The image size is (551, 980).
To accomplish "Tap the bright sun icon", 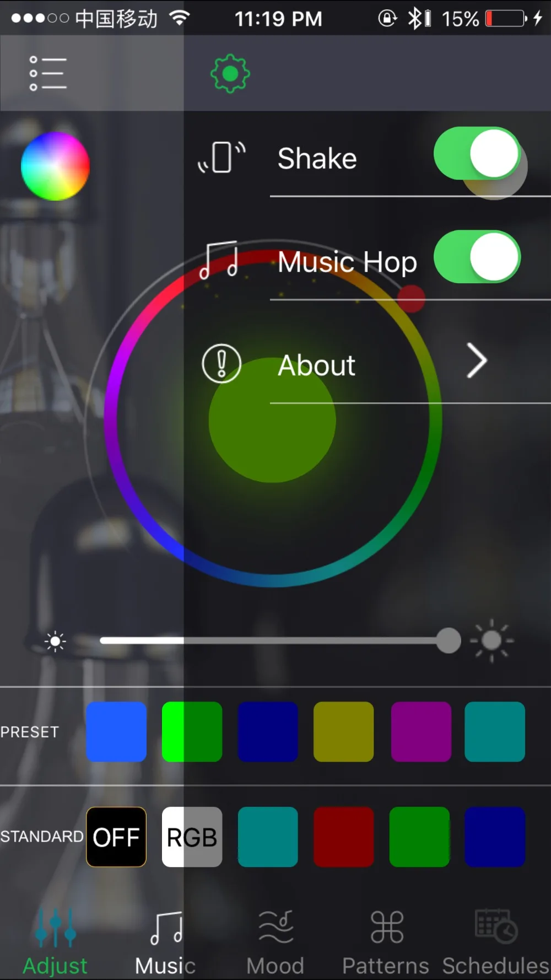I will (491, 640).
